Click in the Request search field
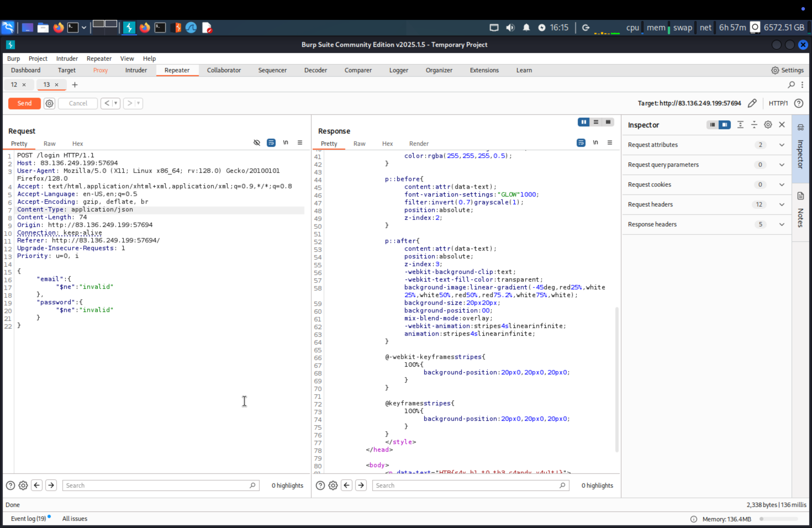812x528 pixels. click(161, 485)
